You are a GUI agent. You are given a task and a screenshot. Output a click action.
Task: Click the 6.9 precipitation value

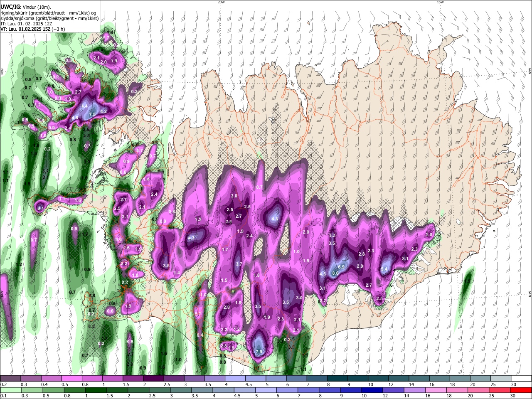pos(342,267)
